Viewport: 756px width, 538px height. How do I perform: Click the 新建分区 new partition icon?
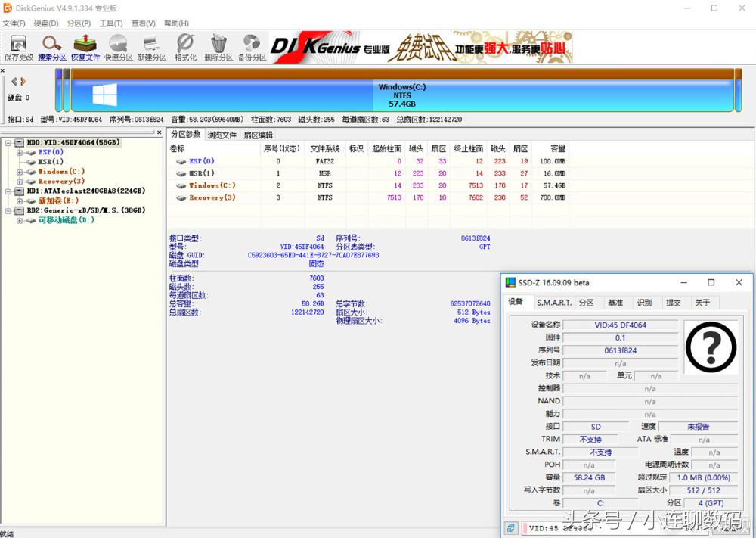tap(152, 47)
